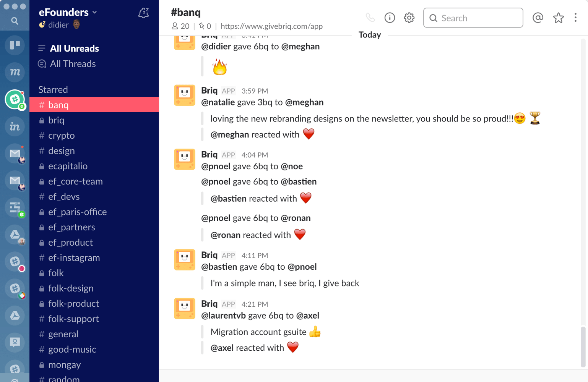Open the private briq channel
This screenshot has width=588, height=382.
[x=94, y=120]
